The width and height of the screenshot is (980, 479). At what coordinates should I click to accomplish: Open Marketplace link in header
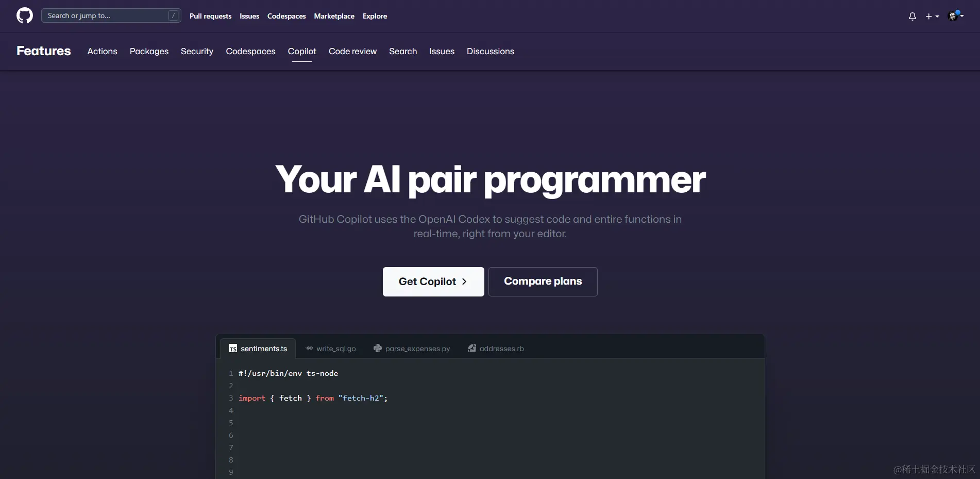tap(334, 16)
